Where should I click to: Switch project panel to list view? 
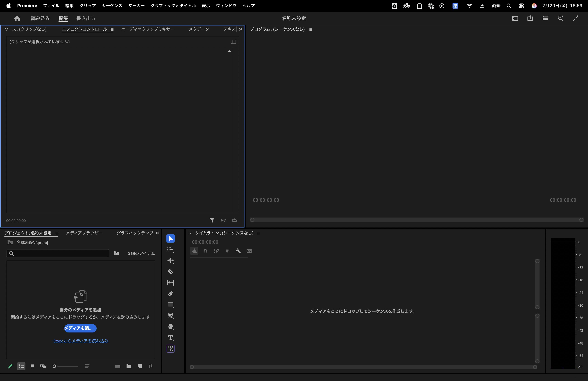(21, 366)
